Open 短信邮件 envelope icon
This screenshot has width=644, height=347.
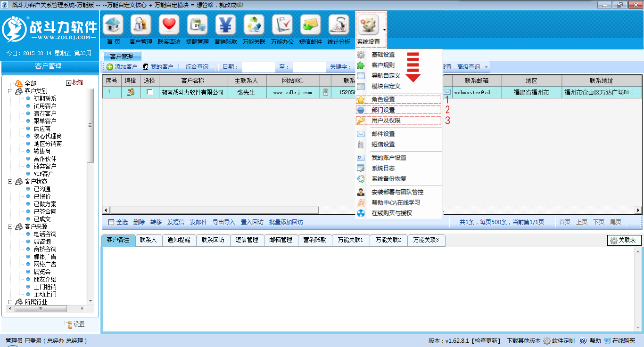tap(311, 25)
